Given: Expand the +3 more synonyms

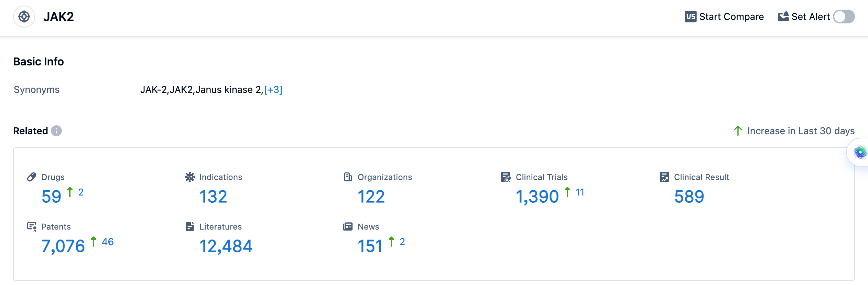Looking at the screenshot, I should point(273,90).
